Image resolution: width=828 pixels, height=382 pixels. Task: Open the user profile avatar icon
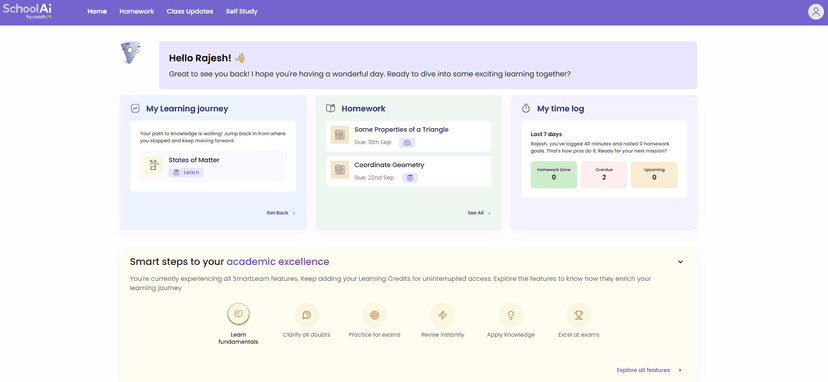point(816,12)
